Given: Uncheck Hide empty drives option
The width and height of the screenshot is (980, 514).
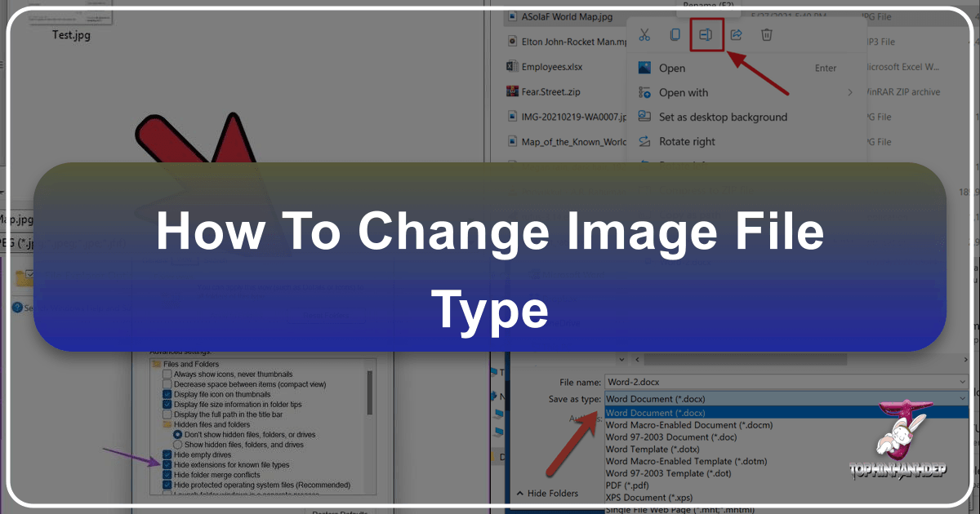Looking at the screenshot, I should [x=167, y=454].
